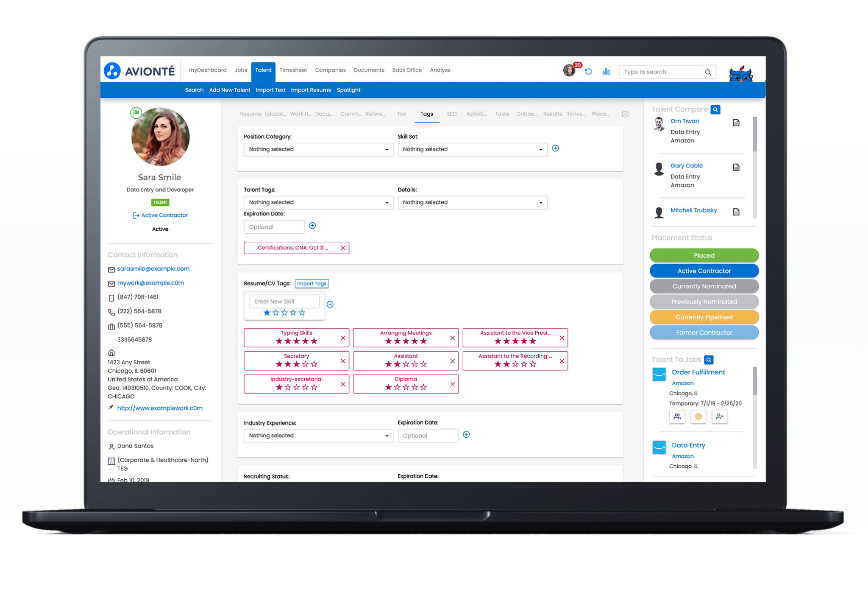Click the bar chart analytics icon
868x590 pixels.
pyautogui.click(x=606, y=72)
